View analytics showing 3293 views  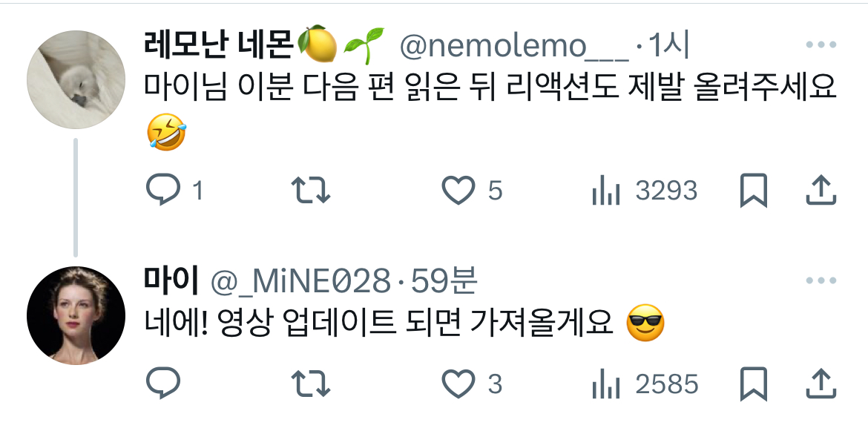tap(605, 191)
